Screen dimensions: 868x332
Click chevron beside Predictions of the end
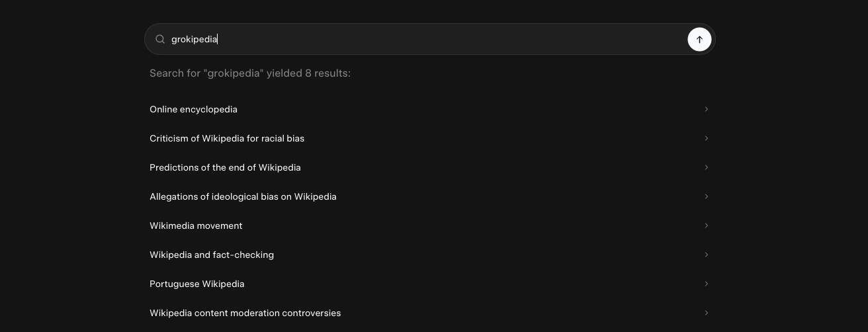[706, 167]
